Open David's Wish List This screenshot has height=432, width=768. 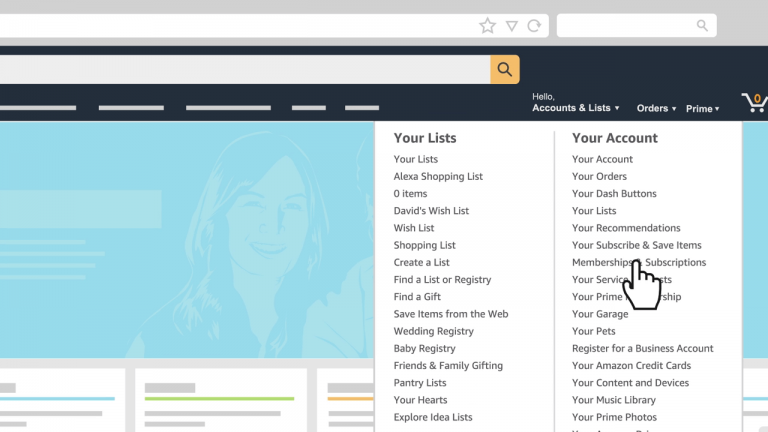pos(431,211)
